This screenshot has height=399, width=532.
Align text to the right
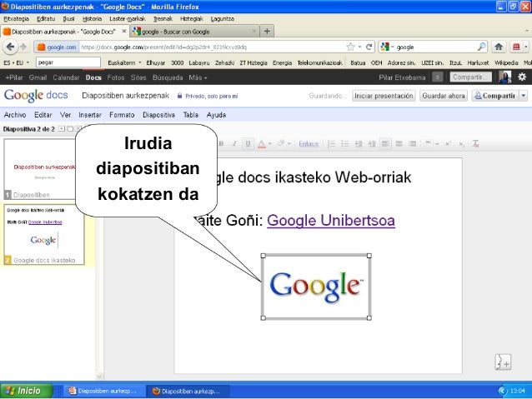413,144
